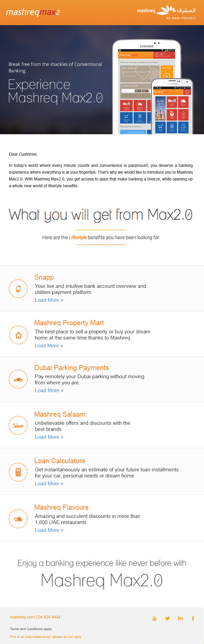Visit the mashreq.com link in footer

click(x=22, y=617)
